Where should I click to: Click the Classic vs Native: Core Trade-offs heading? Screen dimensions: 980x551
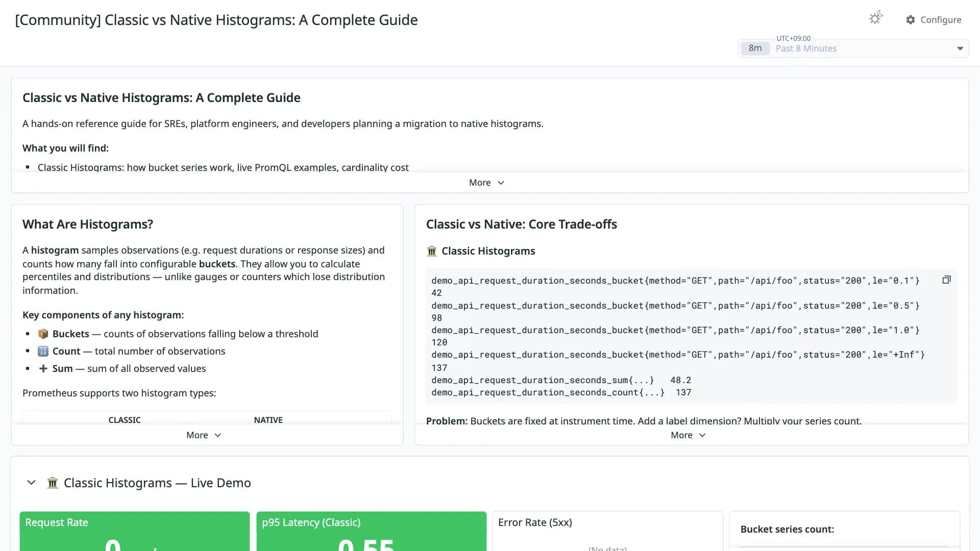tap(521, 224)
